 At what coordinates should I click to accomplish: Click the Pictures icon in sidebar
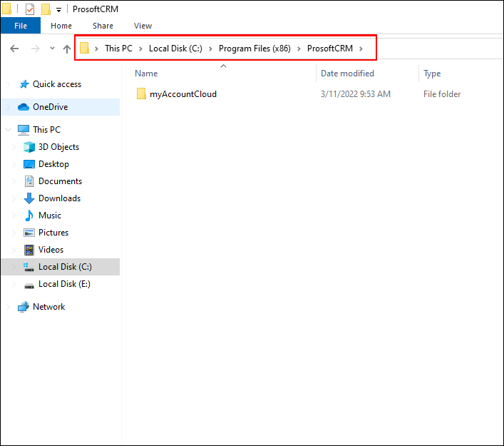(29, 233)
